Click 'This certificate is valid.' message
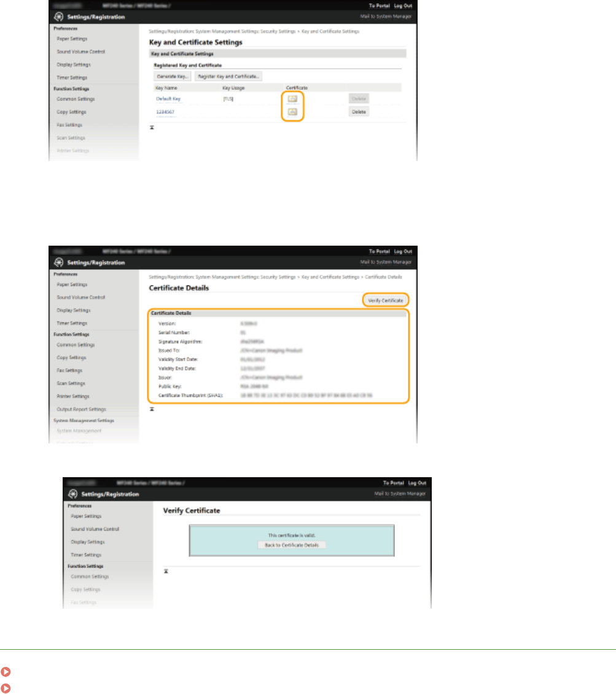Screen dimensions: 616x694 (x=292, y=536)
